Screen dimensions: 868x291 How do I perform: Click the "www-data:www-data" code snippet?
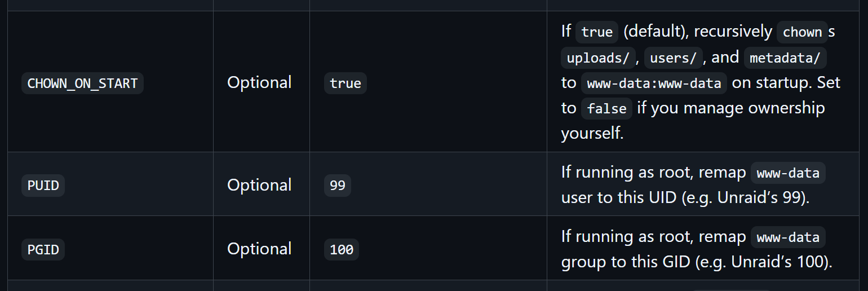(x=654, y=83)
